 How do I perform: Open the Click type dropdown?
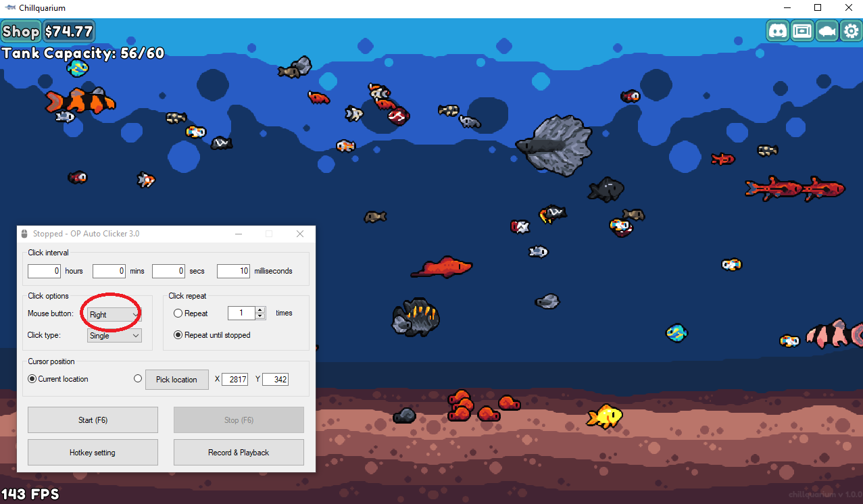pos(114,335)
